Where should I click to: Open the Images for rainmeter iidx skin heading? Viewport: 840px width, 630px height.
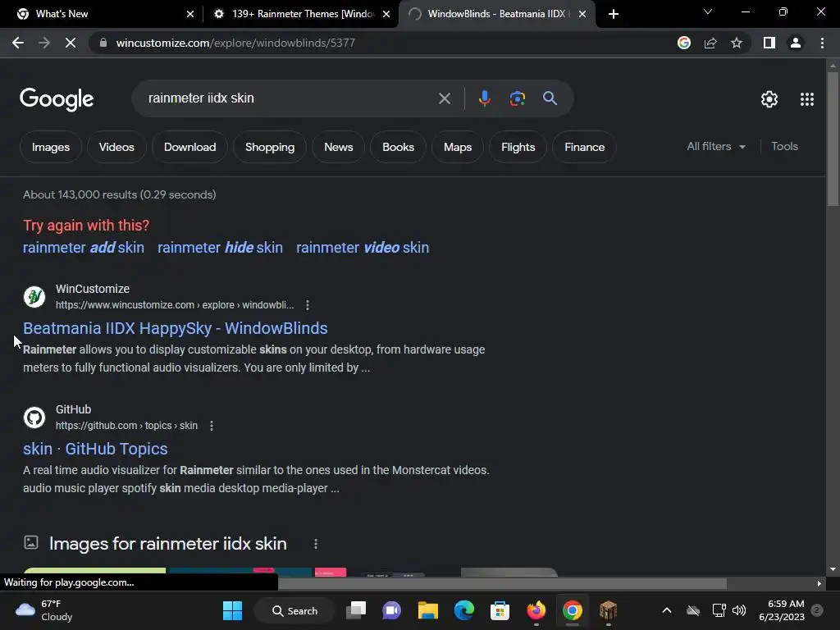tap(168, 544)
